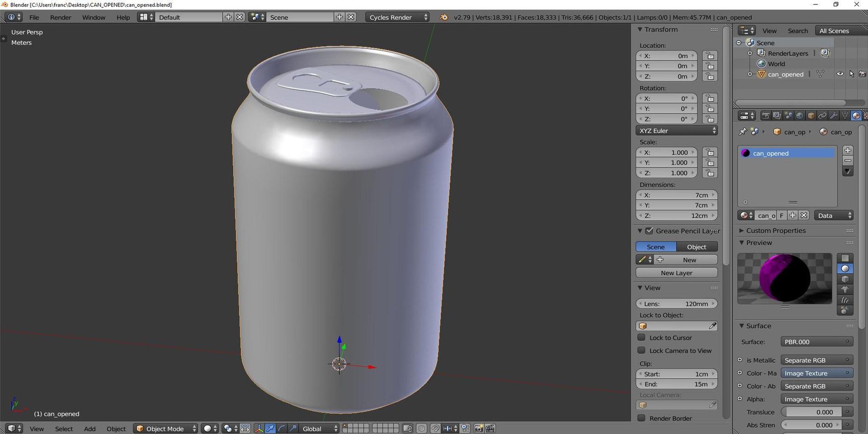
Task: Enable Lock to Cursor checkbox
Action: (641, 338)
